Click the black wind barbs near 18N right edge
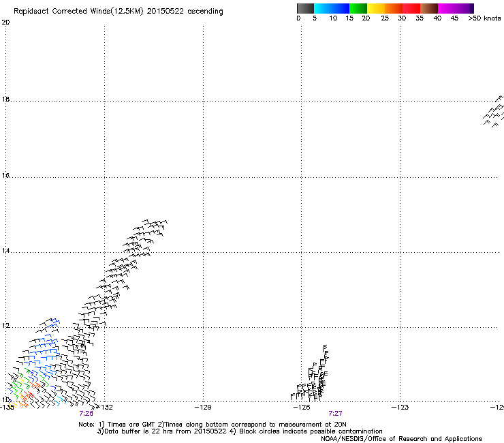504x443 pixels. pyautogui.click(x=494, y=111)
